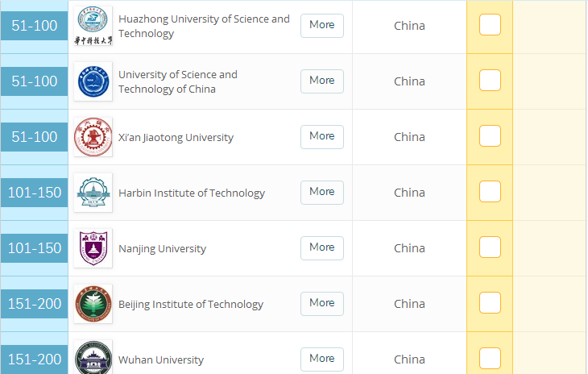Follow the University of Science and Technology of China link
This screenshot has height=374, width=588.
177,81
